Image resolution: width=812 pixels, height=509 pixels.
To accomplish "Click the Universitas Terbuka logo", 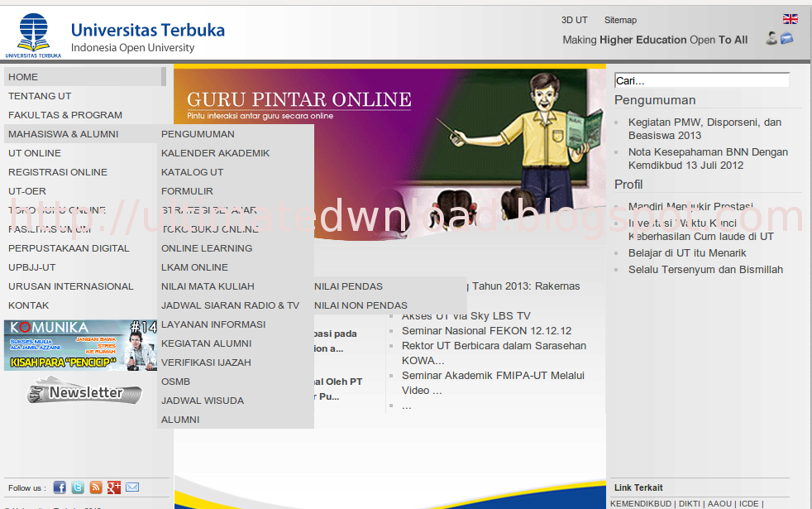I will tap(33, 36).
